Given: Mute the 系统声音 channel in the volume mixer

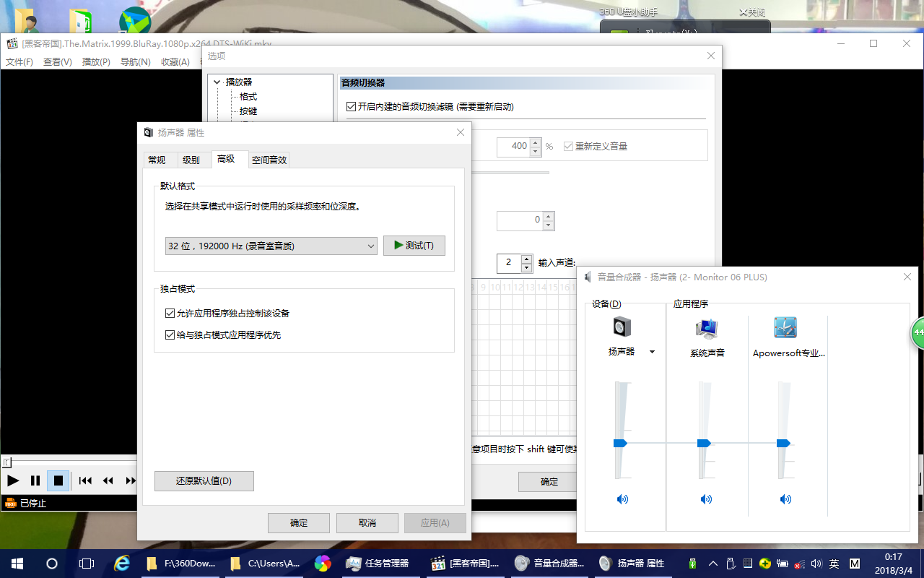Looking at the screenshot, I should tap(706, 499).
